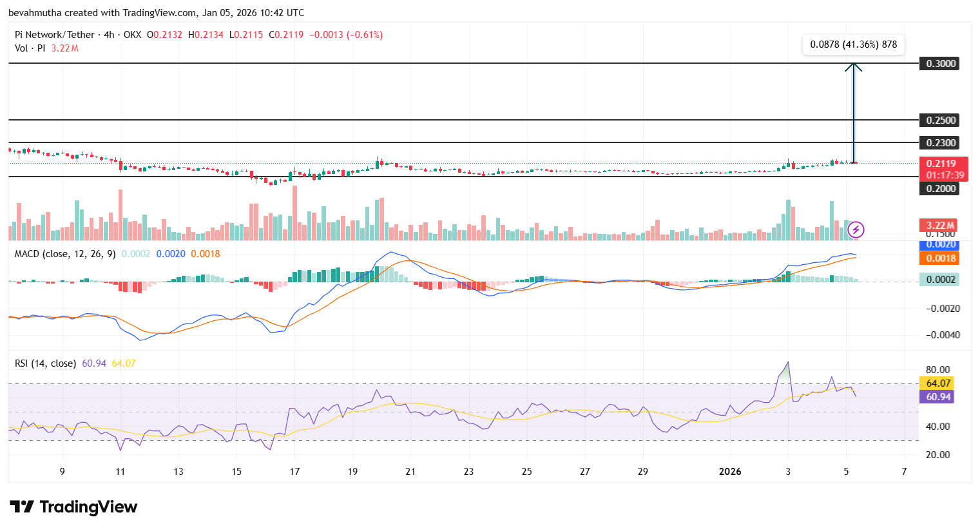Click the purple lightning bolt icon
Screen dimensions: 980x531
pos(856,229)
